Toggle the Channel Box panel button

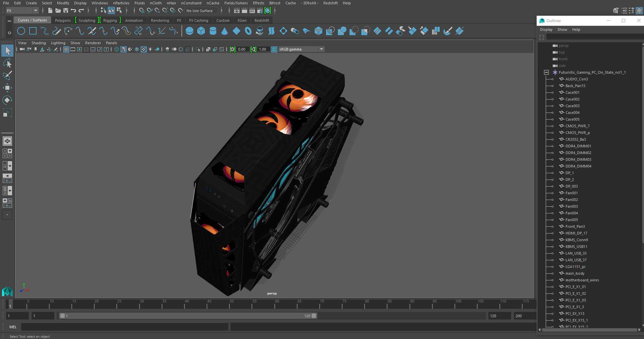coord(639,11)
